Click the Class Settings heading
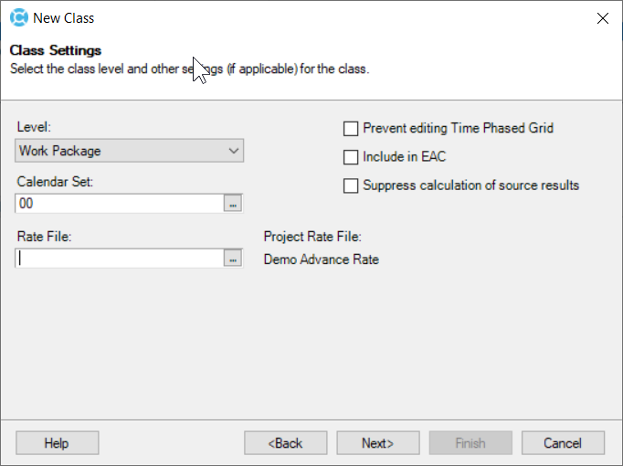The width and height of the screenshot is (625, 466). click(55, 51)
